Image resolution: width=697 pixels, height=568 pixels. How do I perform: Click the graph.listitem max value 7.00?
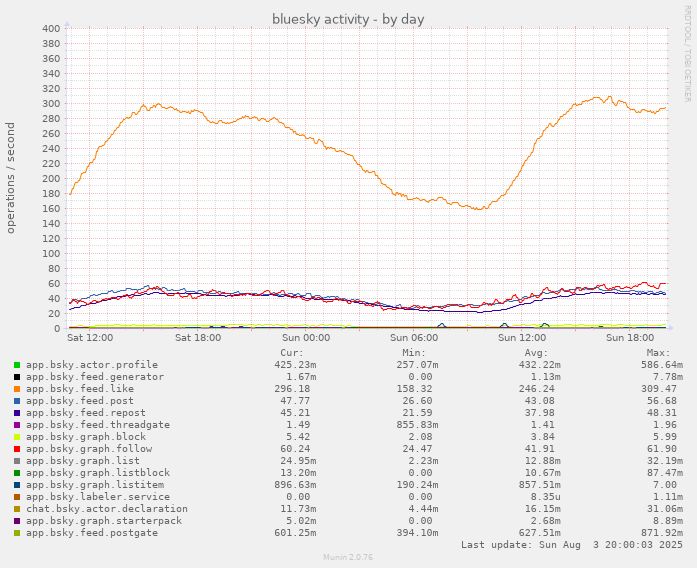(x=665, y=485)
